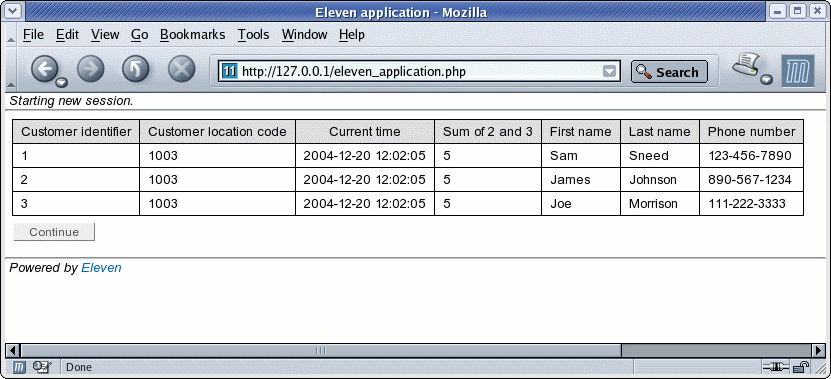Follow the Eleven link in footer

coord(101,268)
